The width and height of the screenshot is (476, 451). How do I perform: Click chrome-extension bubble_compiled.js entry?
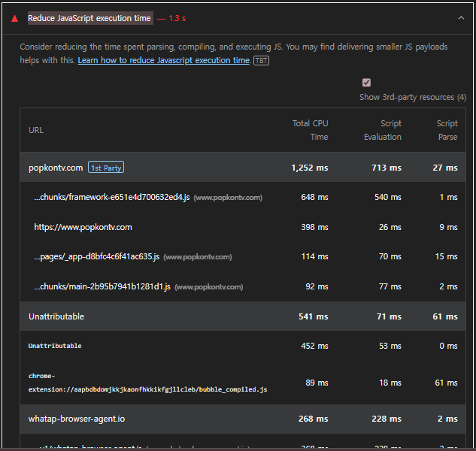tap(148, 383)
